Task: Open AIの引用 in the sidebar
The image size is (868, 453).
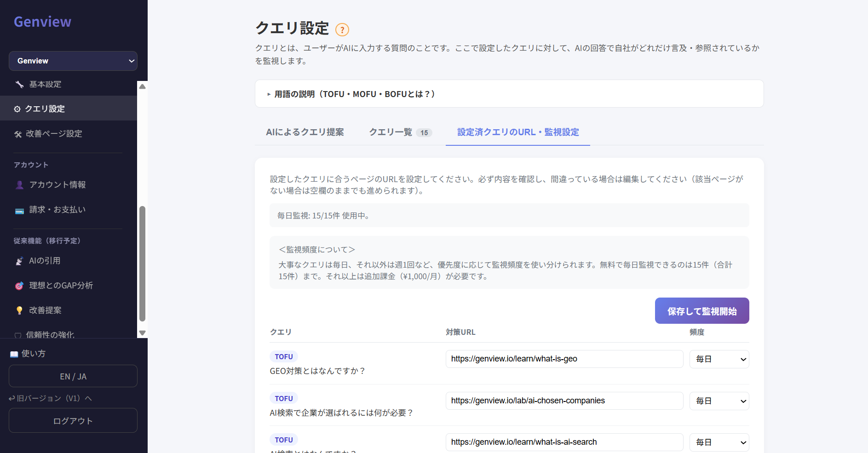Action: (69, 261)
